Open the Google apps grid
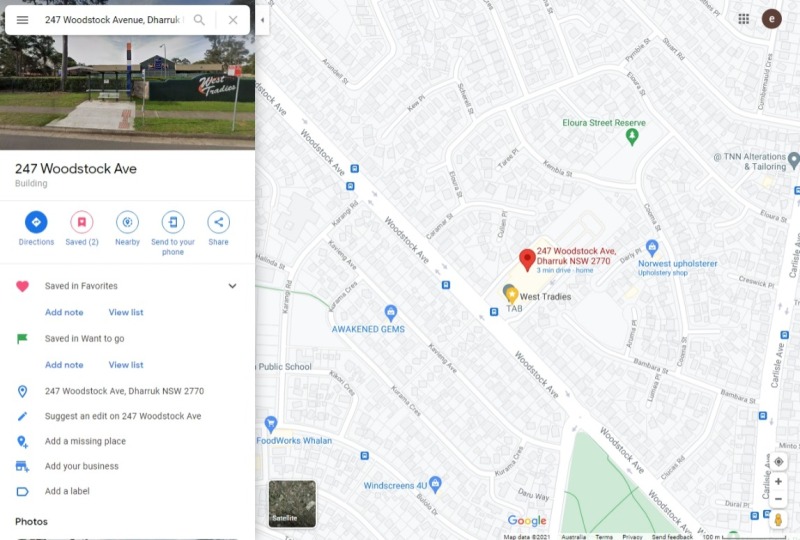 pos(744,19)
